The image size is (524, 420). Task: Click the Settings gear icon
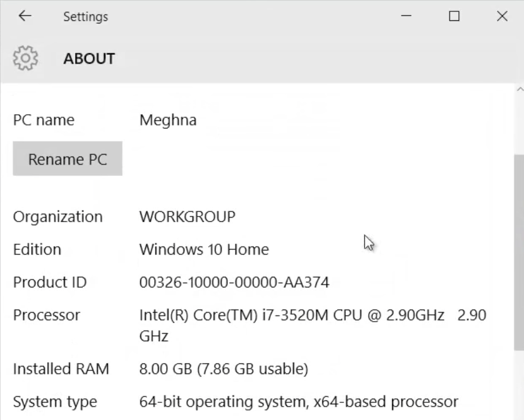pyautogui.click(x=25, y=57)
